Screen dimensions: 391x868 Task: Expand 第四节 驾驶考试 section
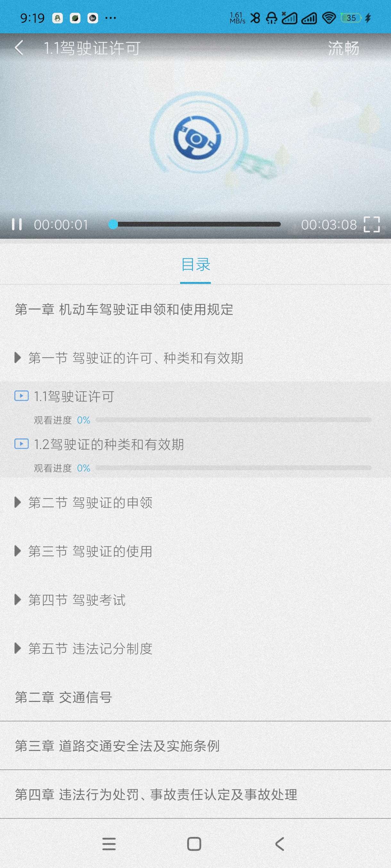(77, 600)
